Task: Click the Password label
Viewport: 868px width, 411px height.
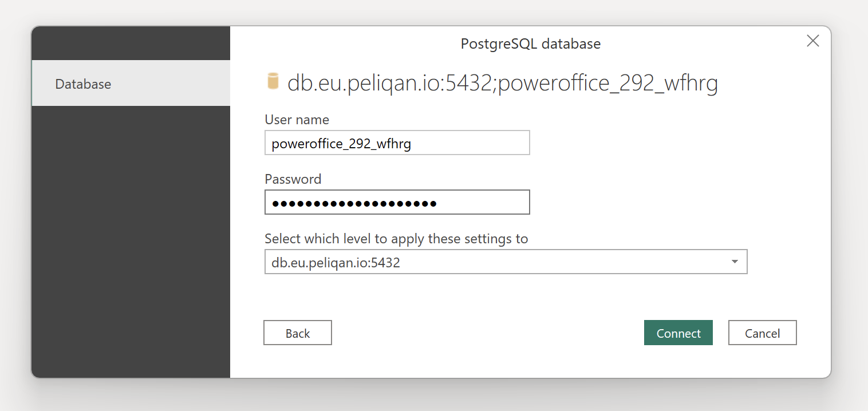Action: click(293, 179)
